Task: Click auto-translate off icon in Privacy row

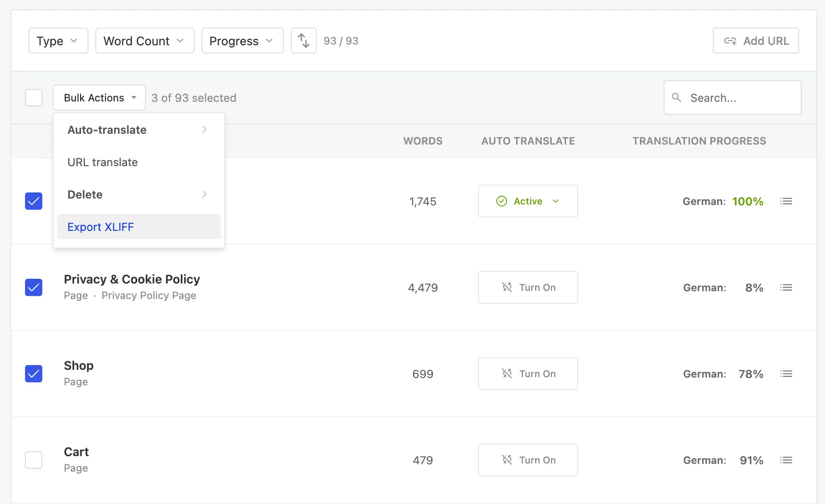Action: point(507,287)
